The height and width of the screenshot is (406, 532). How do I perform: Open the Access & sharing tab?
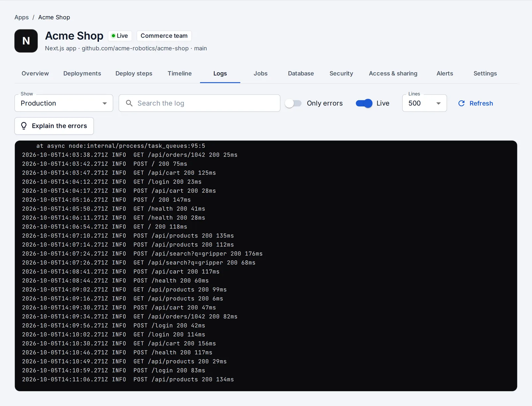(x=393, y=73)
